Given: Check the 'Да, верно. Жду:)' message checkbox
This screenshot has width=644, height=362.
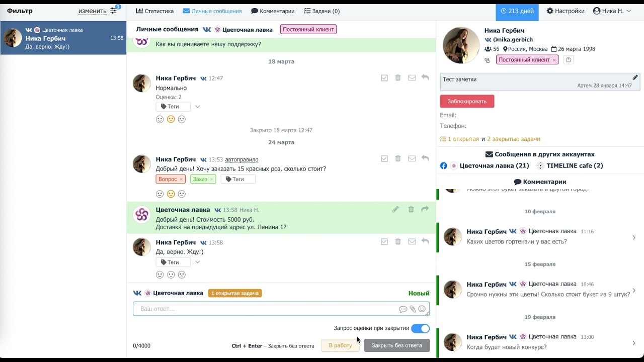Looking at the screenshot, I should point(384,242).
